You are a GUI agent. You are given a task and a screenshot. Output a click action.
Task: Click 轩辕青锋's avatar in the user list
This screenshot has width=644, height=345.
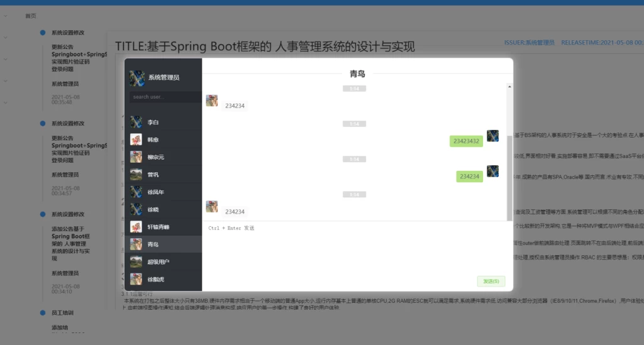click(136, 226)
